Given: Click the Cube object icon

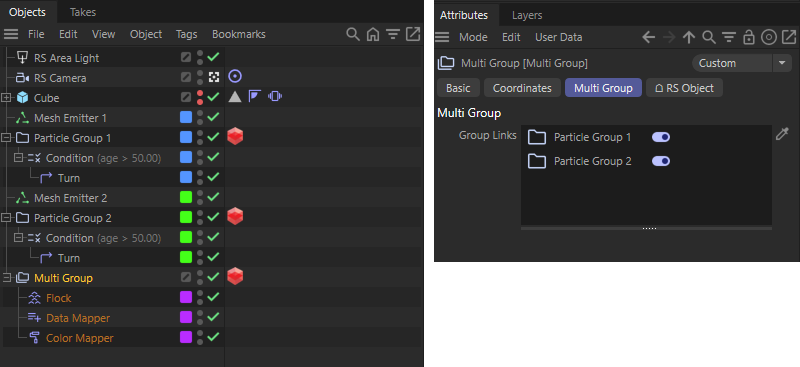Looking at the screenshot, I should pyautogui.click(x=22, y=98).
